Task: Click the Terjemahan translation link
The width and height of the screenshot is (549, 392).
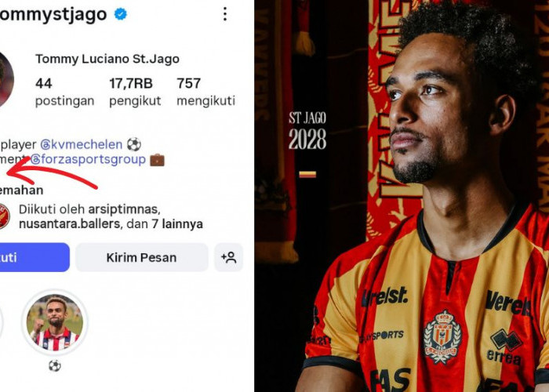Action: point(22,191)
